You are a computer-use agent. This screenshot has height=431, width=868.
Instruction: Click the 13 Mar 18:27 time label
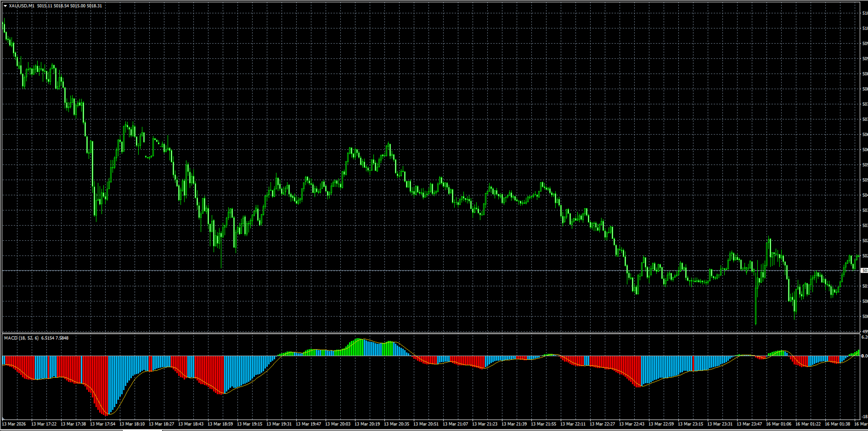pyautogui.click(x=161, y=424)
